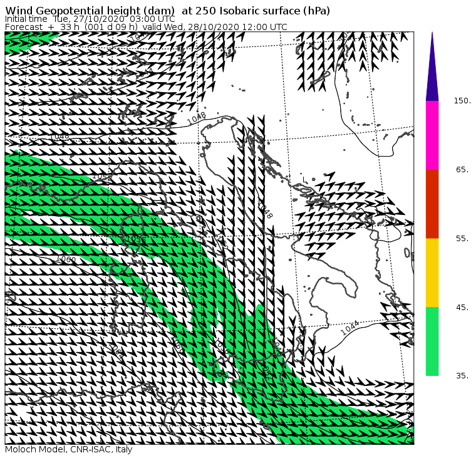This screenshot has height=458, width=476.
Task: Click the yellow 45–55 legend color band
Action: click(432, 273)
